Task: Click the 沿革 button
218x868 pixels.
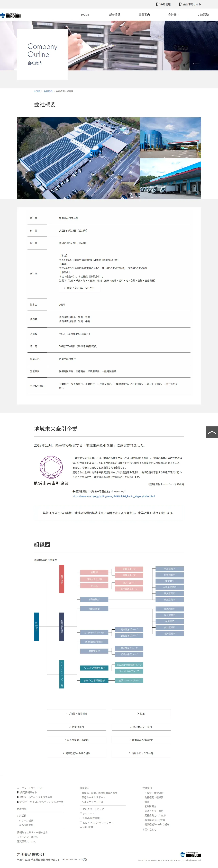Action: [x=141, y=714]
